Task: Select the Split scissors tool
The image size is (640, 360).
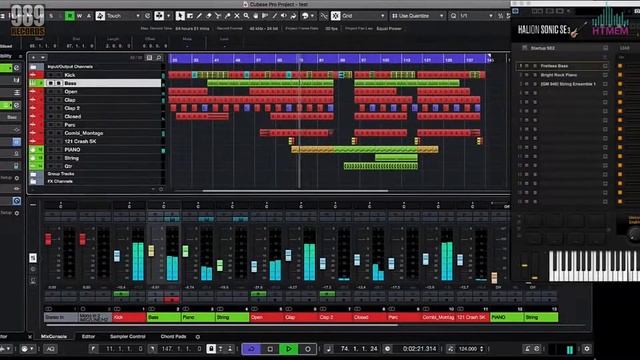Action: pos(218,16)
